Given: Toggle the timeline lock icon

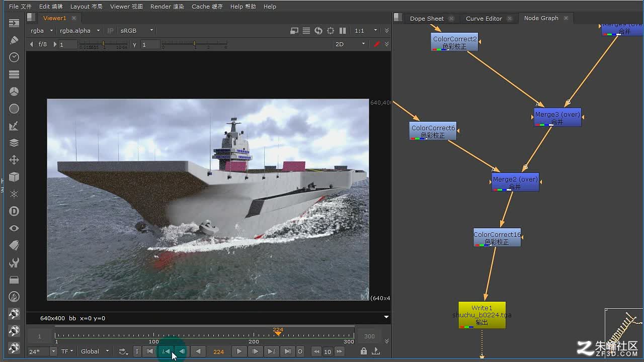Looking at the screenshot, I should (364, 351).
